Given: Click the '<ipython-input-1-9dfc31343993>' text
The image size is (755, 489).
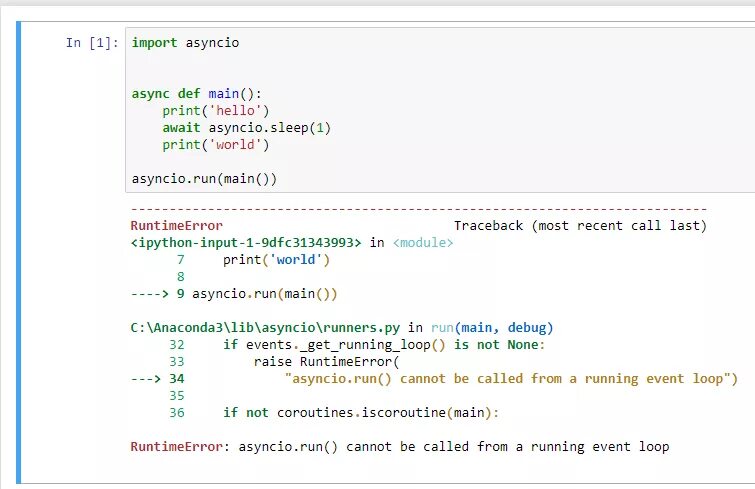Looking at the screenshot, I should tap(246, 243).
